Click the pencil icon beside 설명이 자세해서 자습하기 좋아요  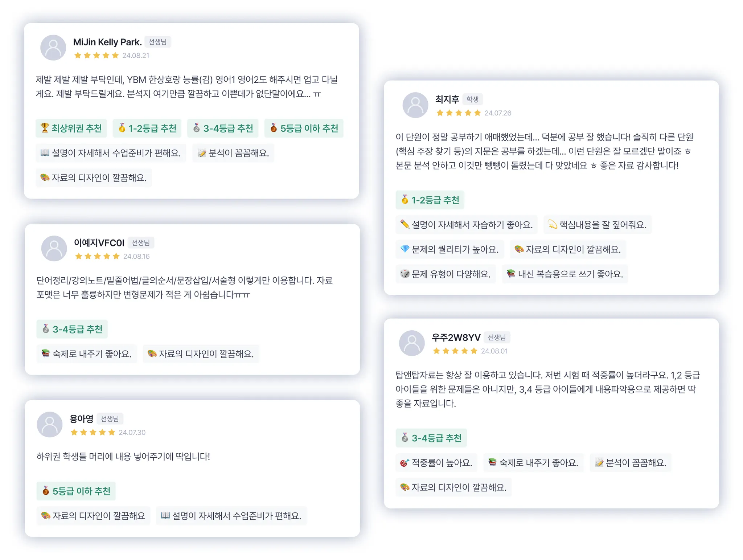(405, 224)
